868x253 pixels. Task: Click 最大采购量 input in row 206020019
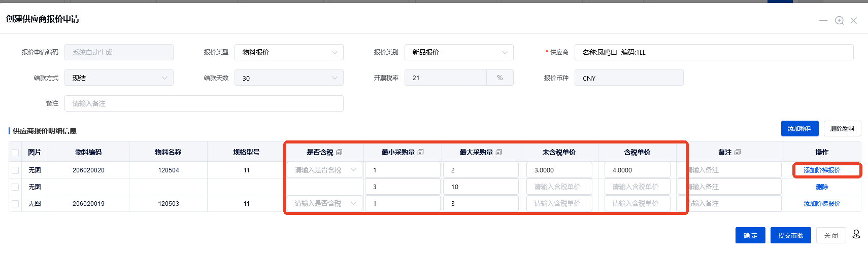pos(481,203)
